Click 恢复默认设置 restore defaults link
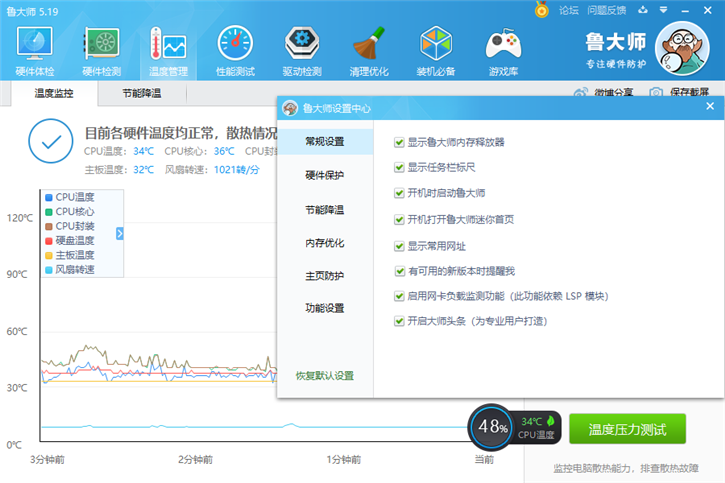Viewport: 725px width, 483px height. [324, 376]
